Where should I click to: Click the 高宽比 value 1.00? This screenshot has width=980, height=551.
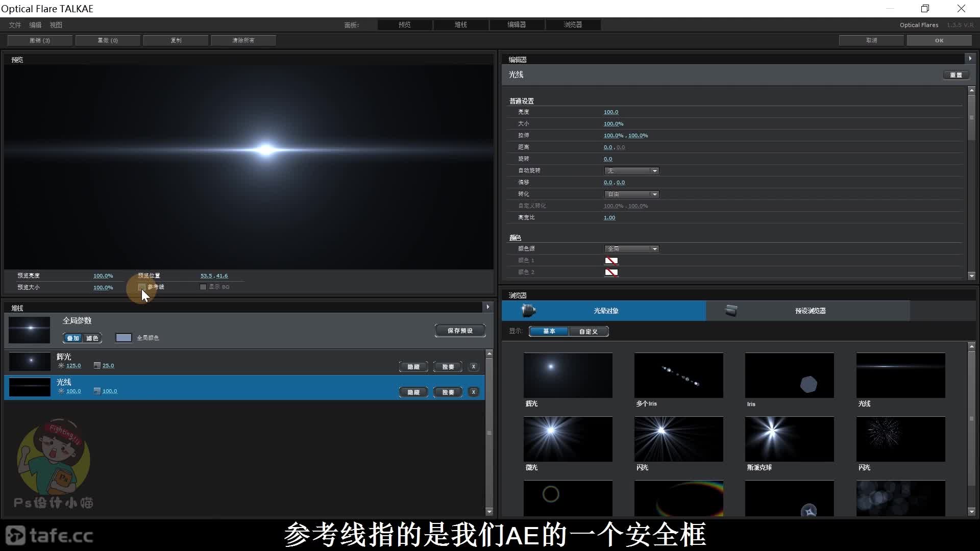[609, 218]
